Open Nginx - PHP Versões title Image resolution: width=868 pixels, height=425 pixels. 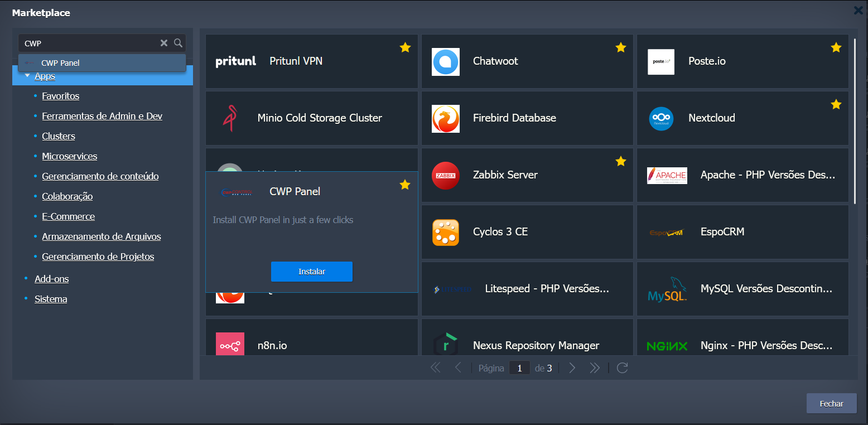(x=766, y=346)
